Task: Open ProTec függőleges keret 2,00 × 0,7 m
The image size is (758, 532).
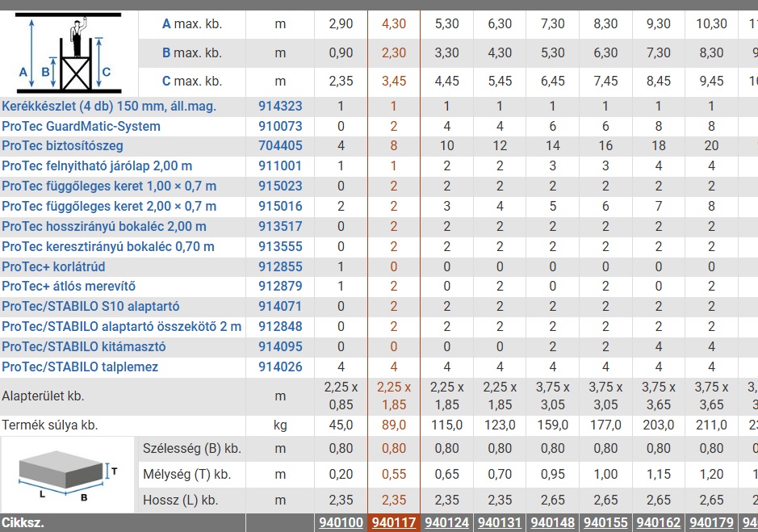Action: pyautogui.click(x=109, y=206)
